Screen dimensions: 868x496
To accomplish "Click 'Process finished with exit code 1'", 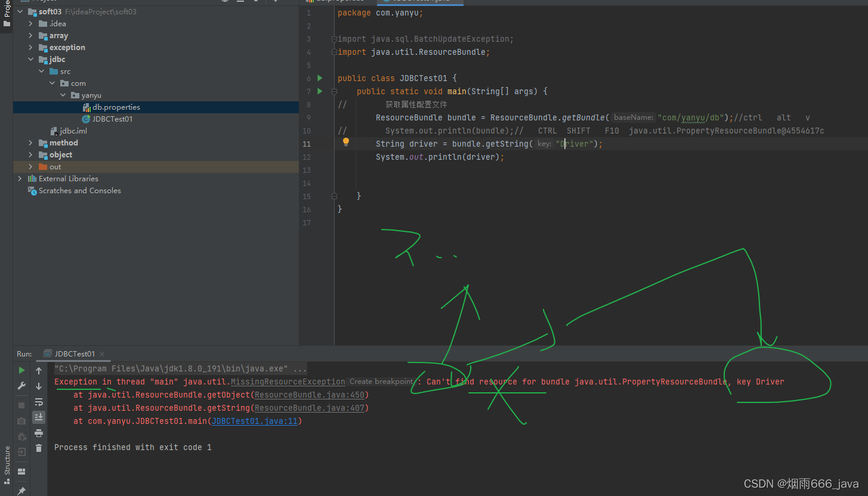I will [x=133, y=447].
